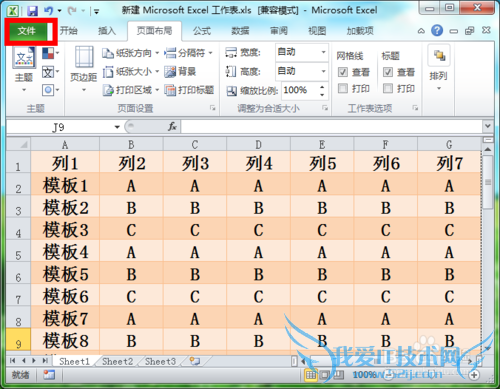Click the 背景 background button
Screen dimensions: 500x389
tap(180, 72)
